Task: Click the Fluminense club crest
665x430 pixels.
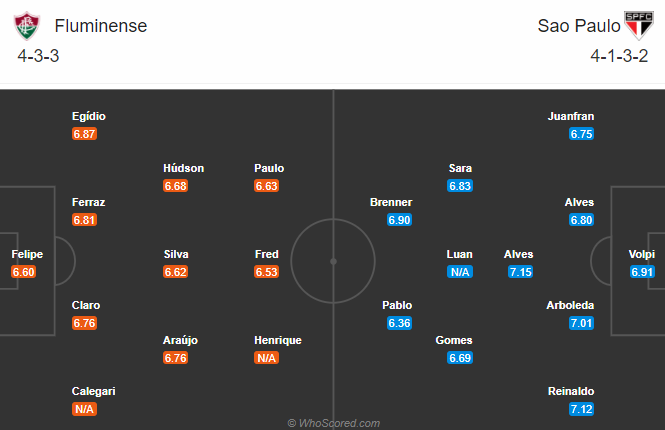Action: (x=27, y=26)
